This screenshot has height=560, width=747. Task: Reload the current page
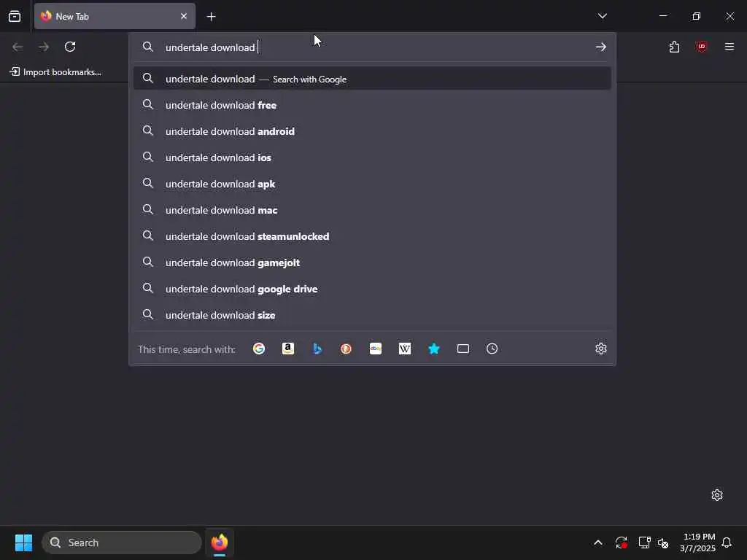pyautogui.click(x=70, y=47)
